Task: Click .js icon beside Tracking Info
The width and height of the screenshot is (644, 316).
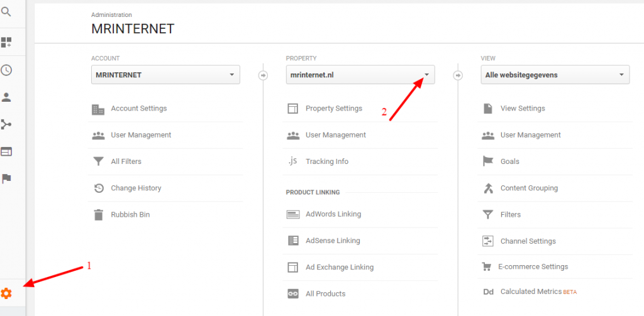Action: (x=292, y=161)
